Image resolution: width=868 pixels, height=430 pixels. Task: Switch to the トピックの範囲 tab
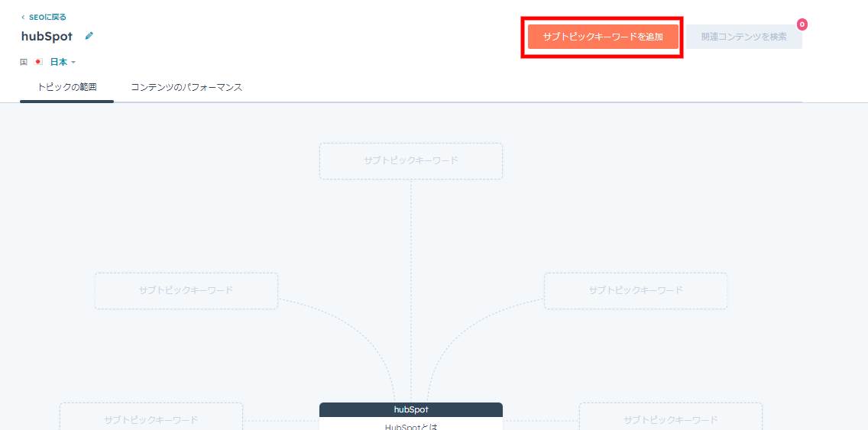pos(67,87)
